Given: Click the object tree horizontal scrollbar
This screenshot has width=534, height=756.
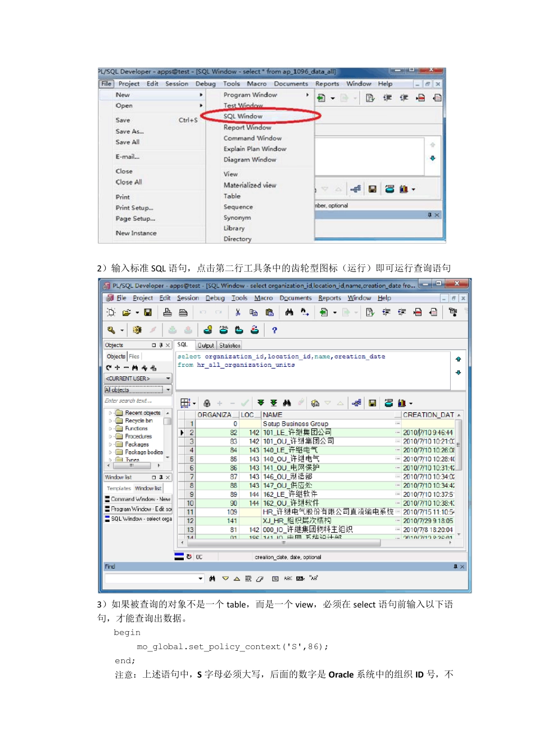Looking at the screenshot, I should (133, 466).
